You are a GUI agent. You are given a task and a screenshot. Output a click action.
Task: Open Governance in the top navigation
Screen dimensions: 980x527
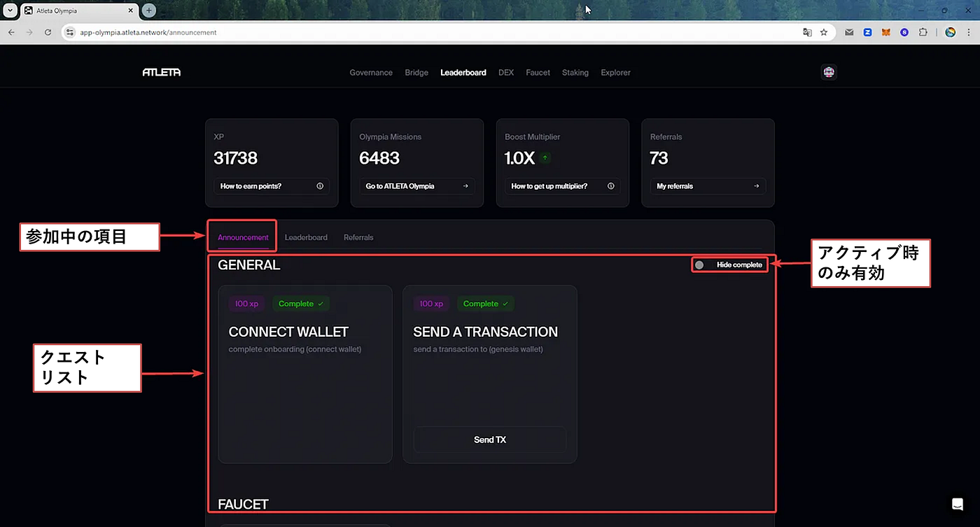(x=371, y=73)
